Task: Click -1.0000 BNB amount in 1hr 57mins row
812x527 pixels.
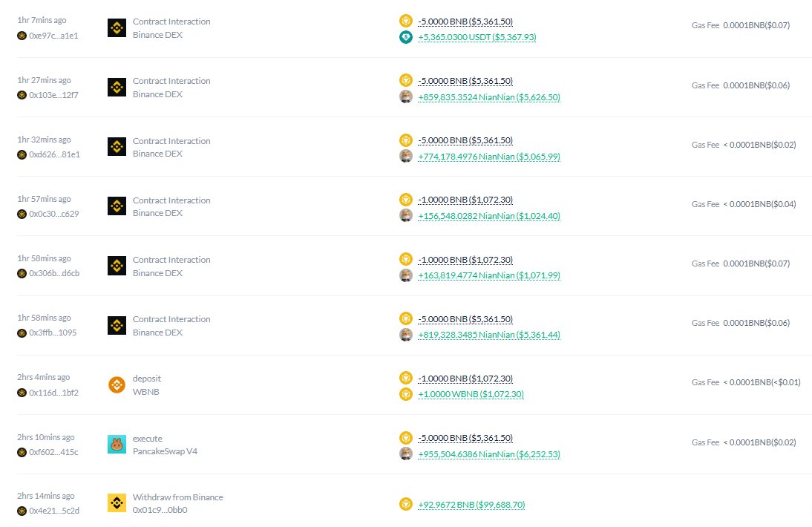Action: [x=465, y=200]
